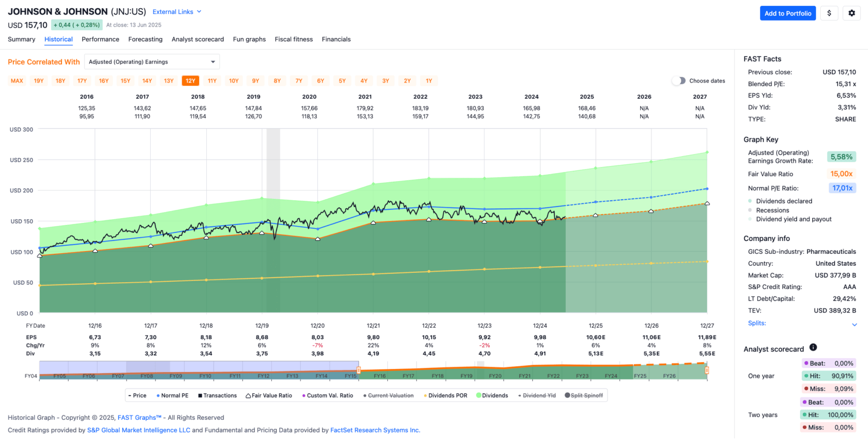Select the 7Y time range

click(x=299, y=81)
